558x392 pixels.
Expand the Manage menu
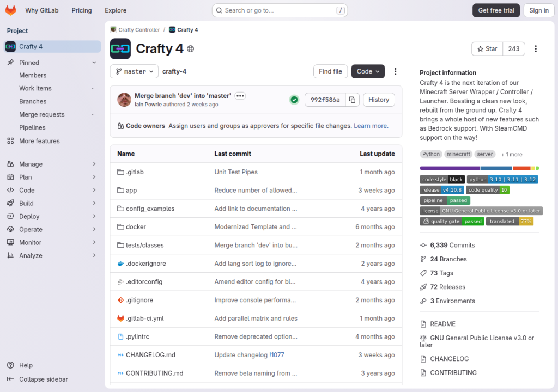pyautogui.click(x=52, y=164)
